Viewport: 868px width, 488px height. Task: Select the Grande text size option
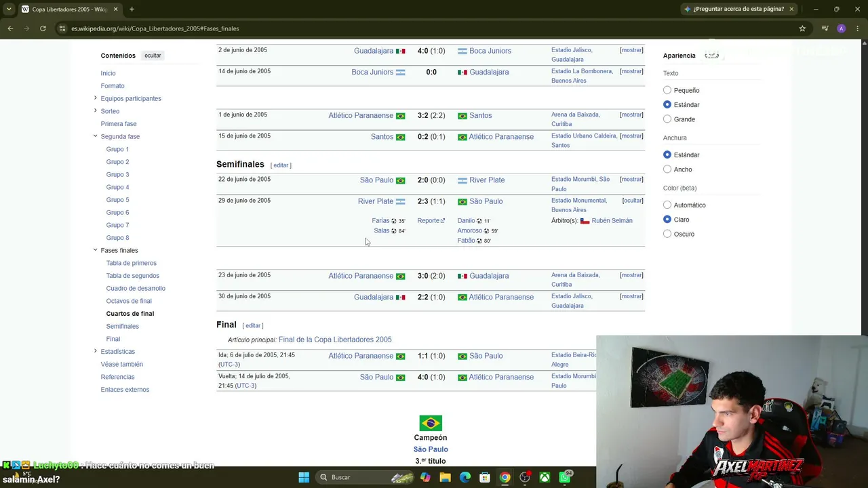(x=667, y=119)
